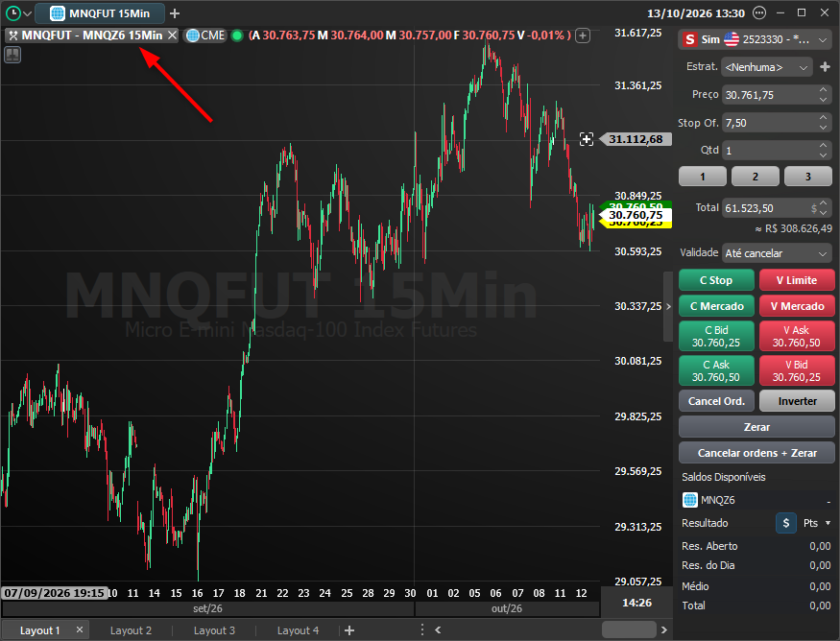Select quantity preset button 1

(x=703, y=177)
